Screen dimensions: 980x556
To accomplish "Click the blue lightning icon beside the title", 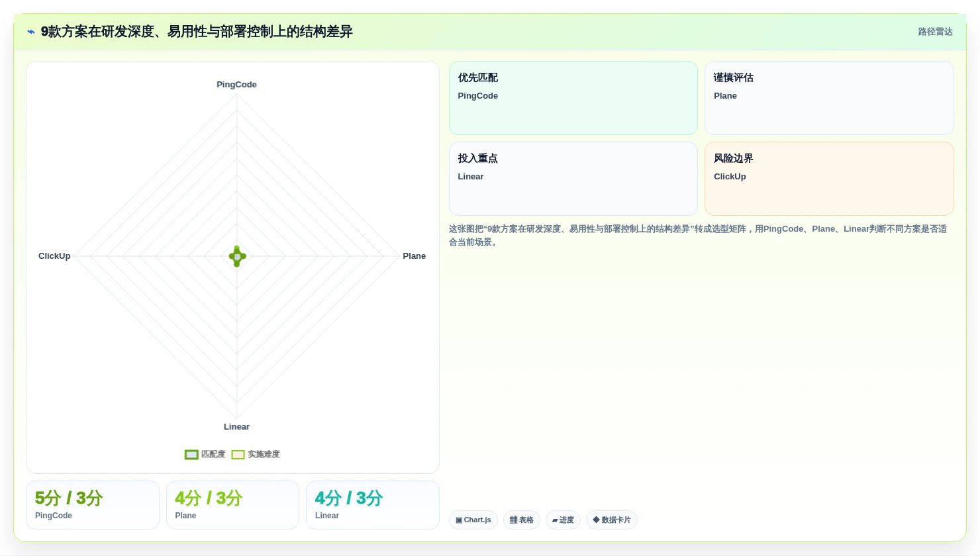I will pos(31,32).
